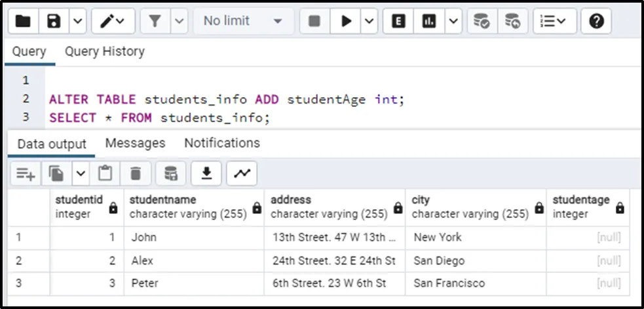Click the Open File folder icon
The image size is (644, 309).
pyautogui.click(x=23, y=22)
